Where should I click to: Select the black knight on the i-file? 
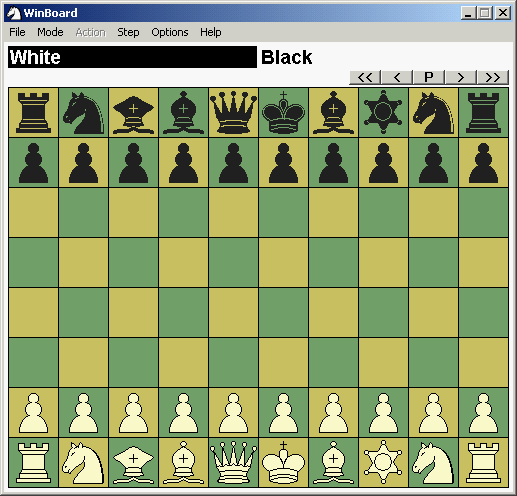tap(433, 113)
